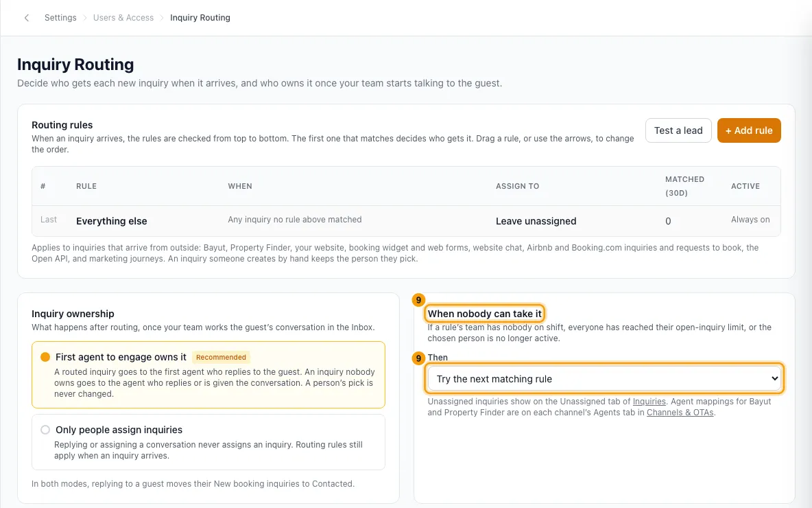
Task: Click the WHEN column header
Action: 240,186
